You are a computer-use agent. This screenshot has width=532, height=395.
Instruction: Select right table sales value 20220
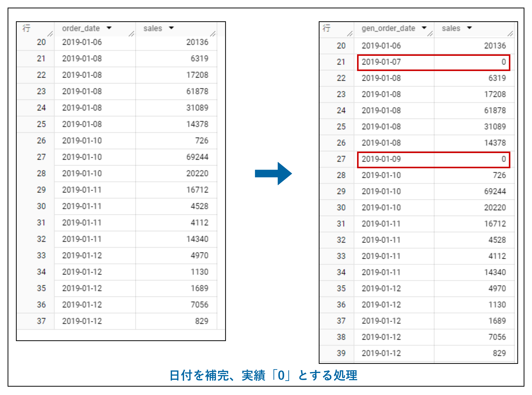click(495, 208)
